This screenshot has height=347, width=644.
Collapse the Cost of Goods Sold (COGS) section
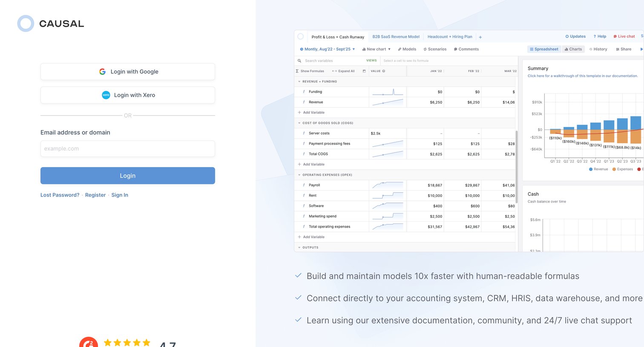299,123
